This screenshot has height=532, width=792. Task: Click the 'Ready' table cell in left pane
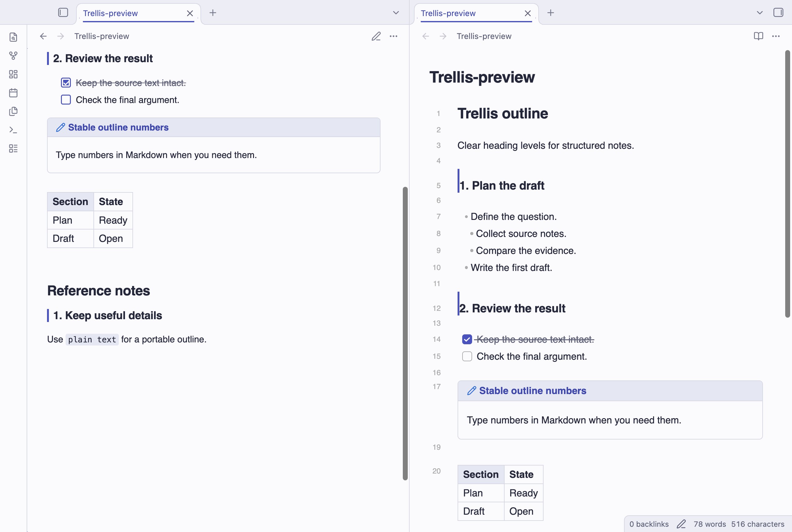pos(113,220)
